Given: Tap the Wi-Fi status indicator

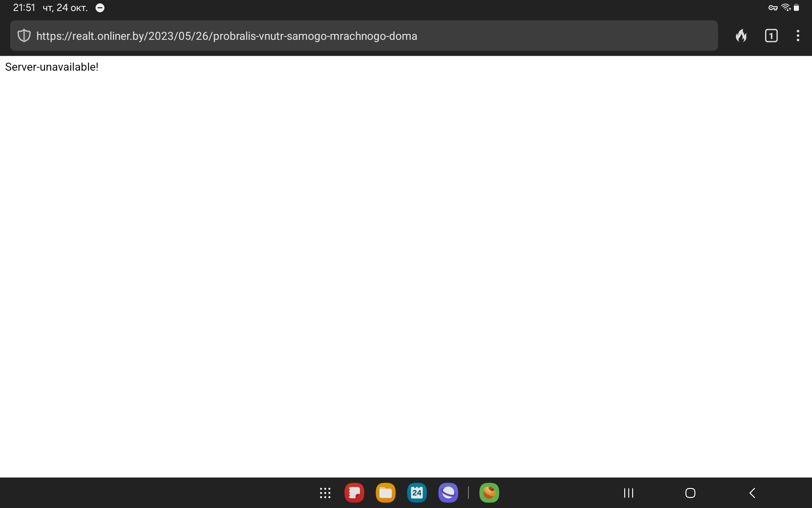Looking at the screenshot, I should click(x=786, y=8).
